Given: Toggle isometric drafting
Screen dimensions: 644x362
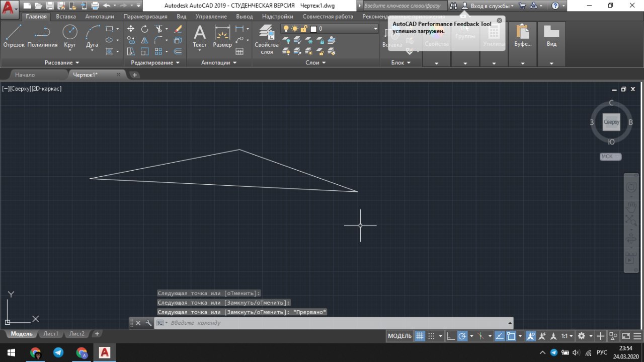Looking at the screenshot, I should click(x=481, y=336).
